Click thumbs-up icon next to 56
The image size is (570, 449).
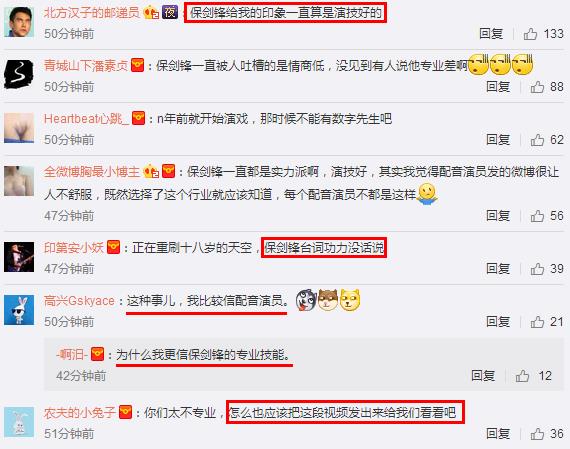[x=537, y=216]
